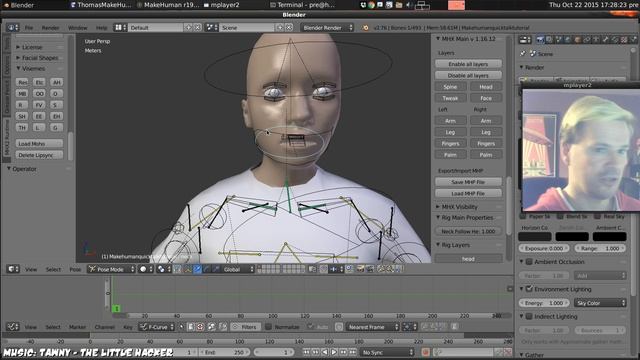Toggle the Environment Lighting checkbox
Screen dimensions: 640x360
click(x=529, y=289)
